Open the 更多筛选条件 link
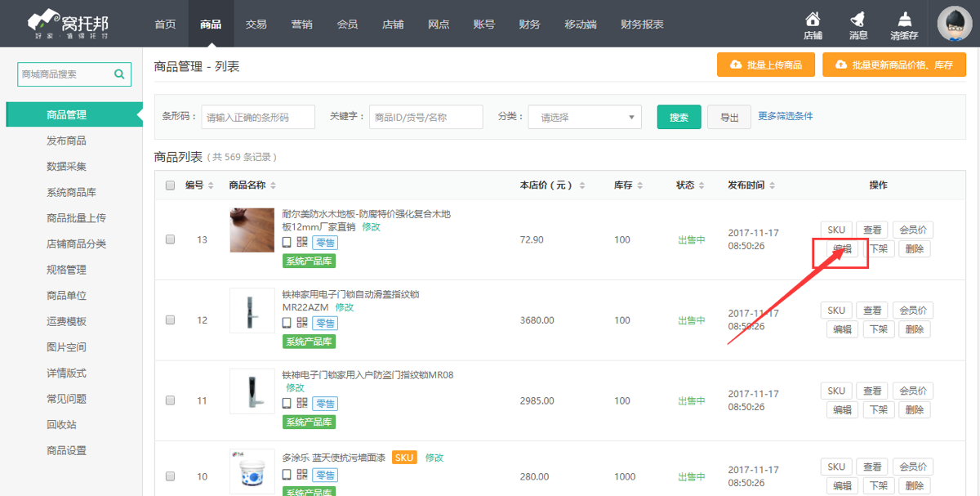The image size is (980, 496). 786,116
